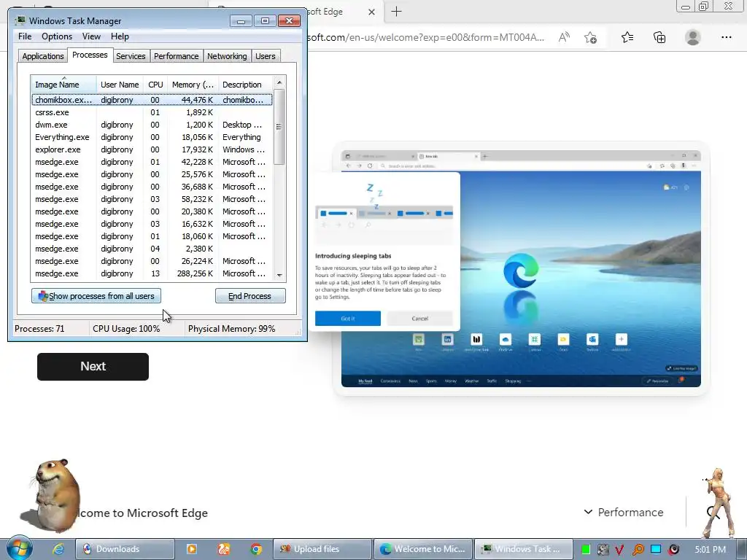Click the red V tray icon
The height and width of the screenshot is (560, 747).
click(x=619, y=550)
